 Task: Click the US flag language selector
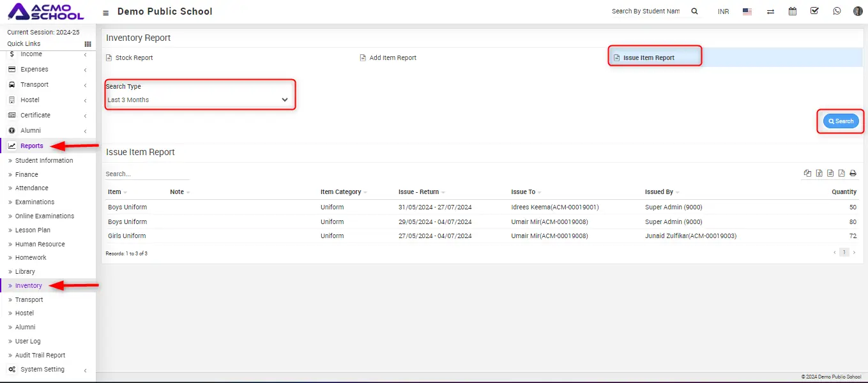747,11
